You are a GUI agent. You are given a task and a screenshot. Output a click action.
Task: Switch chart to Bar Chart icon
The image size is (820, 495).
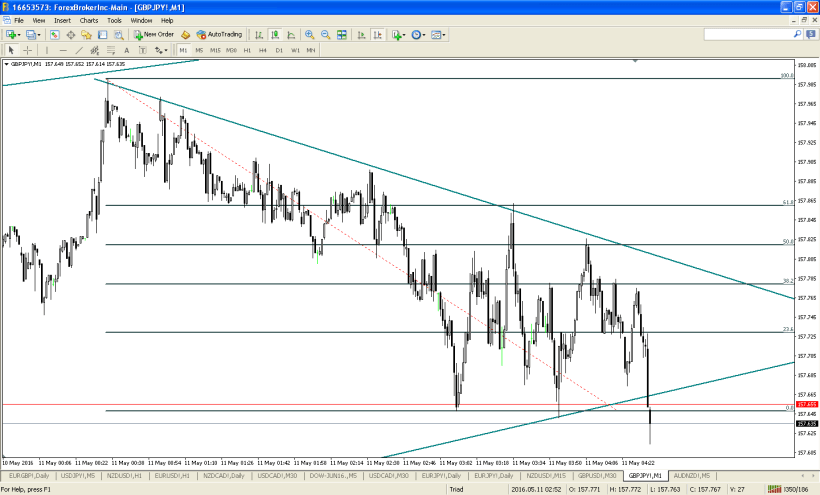coord(259,34)
